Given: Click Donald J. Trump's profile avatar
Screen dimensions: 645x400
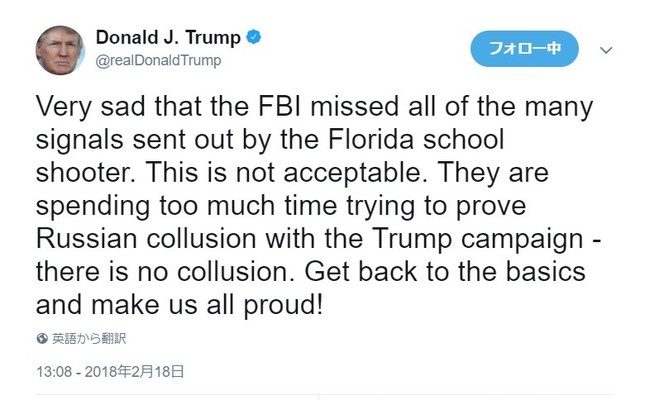Looking at the screenshot, I should click(x=59, y=49).
